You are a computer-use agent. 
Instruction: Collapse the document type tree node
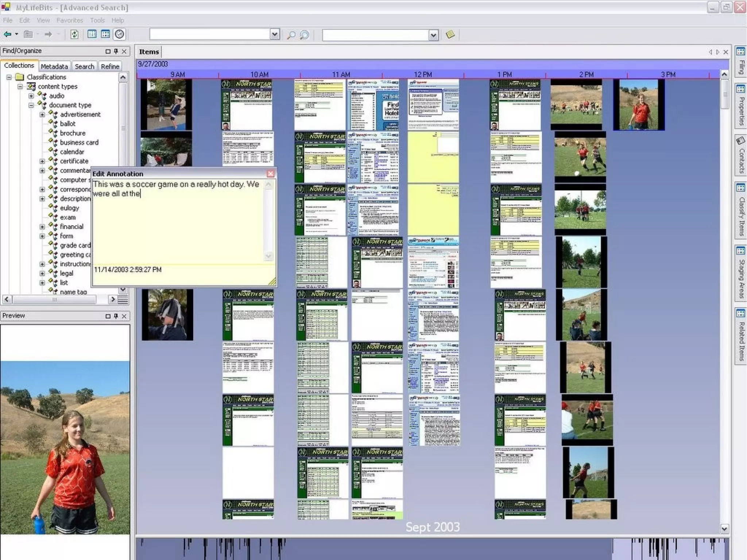tap(31, 105)
